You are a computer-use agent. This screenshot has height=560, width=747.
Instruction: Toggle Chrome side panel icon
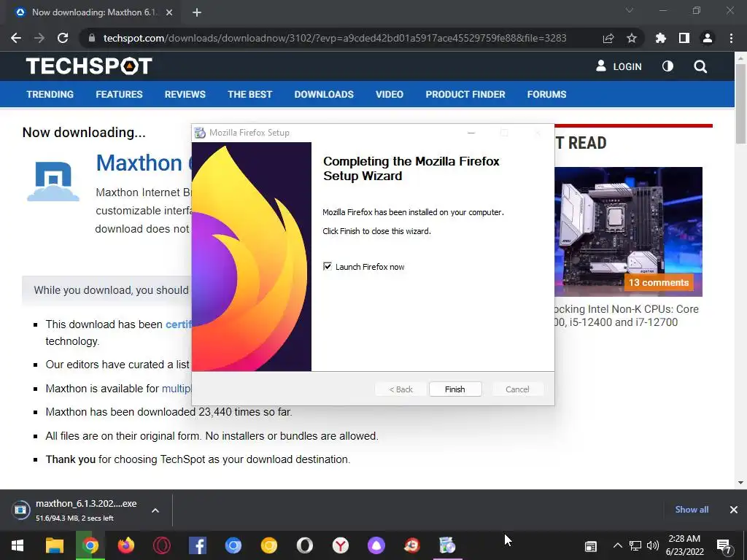tap(684, 38)
